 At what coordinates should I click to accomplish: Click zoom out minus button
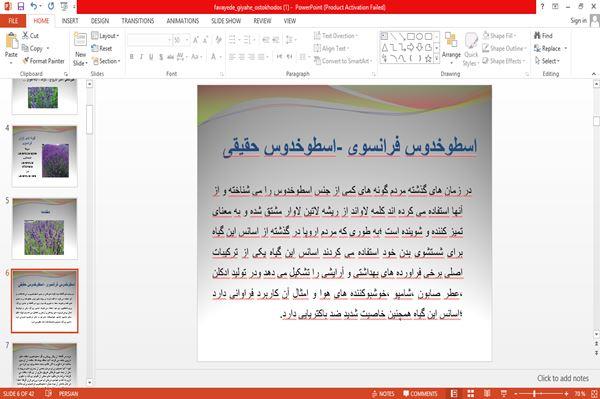tap(516, 393)
